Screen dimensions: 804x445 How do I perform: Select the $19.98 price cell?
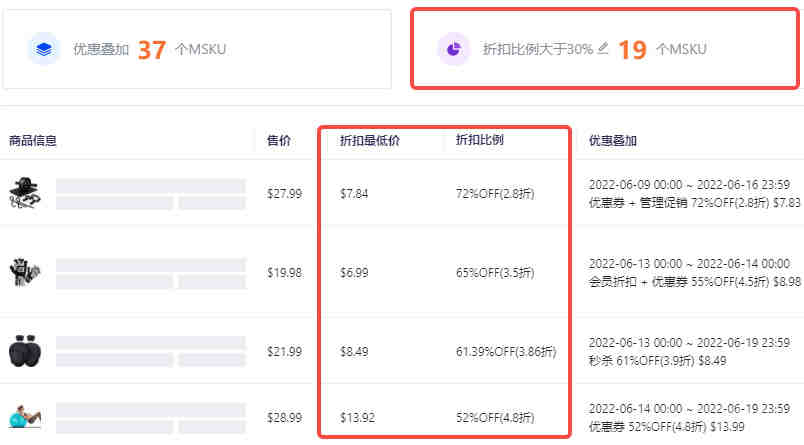pyautogui.click(x=284, y=273)
